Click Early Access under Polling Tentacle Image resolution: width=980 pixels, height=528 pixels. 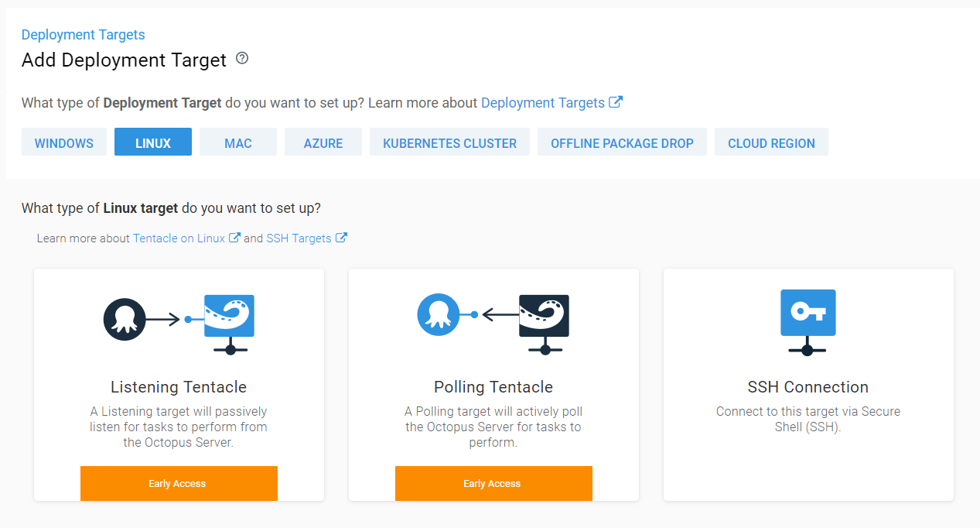point(493,483)
